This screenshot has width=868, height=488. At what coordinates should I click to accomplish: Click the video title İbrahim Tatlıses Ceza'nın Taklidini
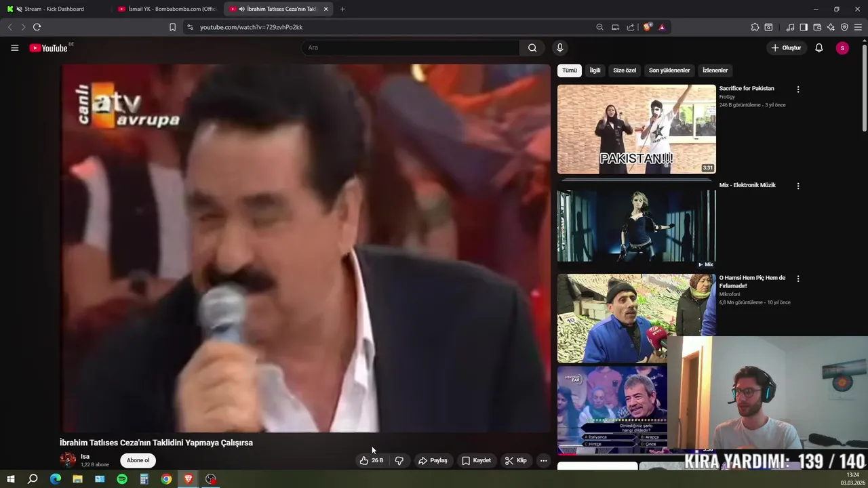[x=156, y=443]
